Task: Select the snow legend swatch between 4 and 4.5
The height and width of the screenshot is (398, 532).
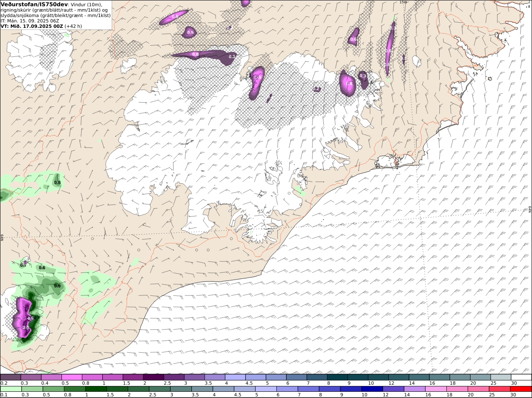Action: click(x=235, y=377)
